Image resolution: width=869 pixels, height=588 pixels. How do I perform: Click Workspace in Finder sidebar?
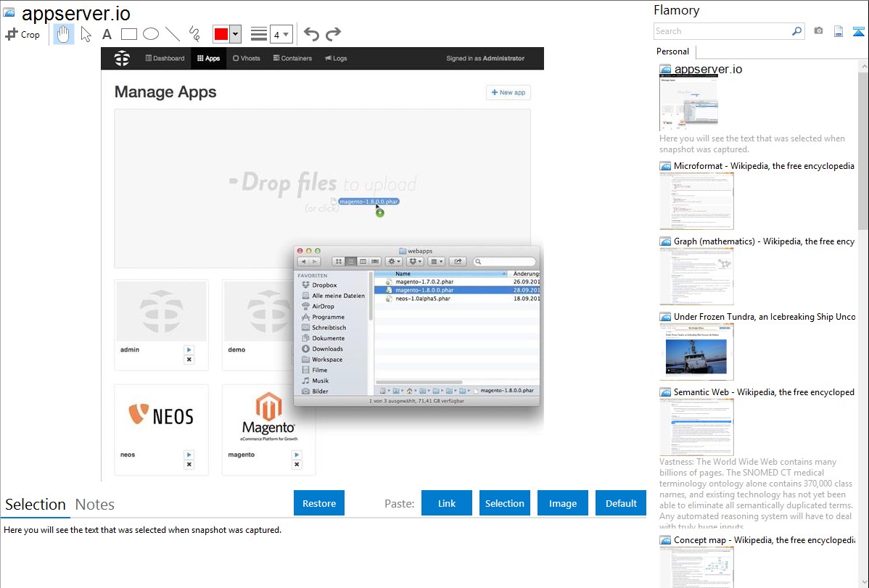coord(327,359)
